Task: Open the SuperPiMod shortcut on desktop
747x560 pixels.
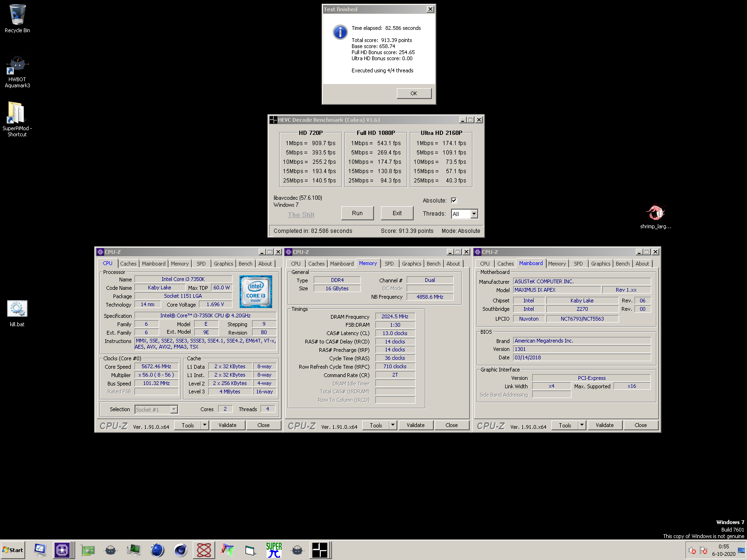Action: 17,119
